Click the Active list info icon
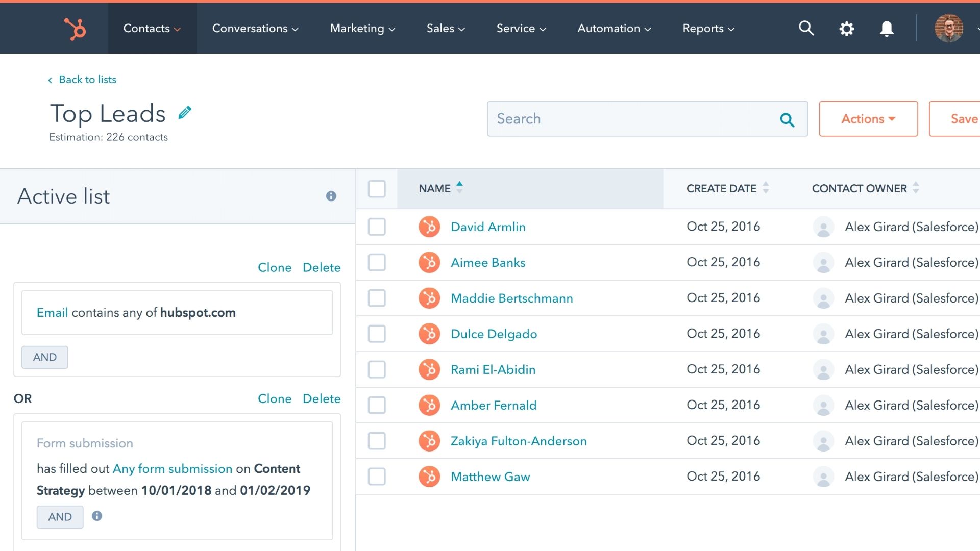980x551 pixels. tap(330, 196)
